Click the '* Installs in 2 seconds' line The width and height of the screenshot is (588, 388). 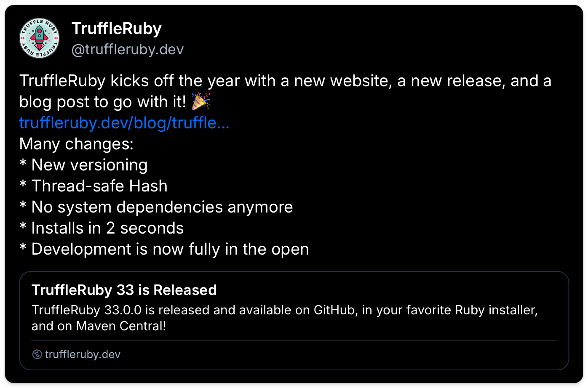(x=102, y=228)
